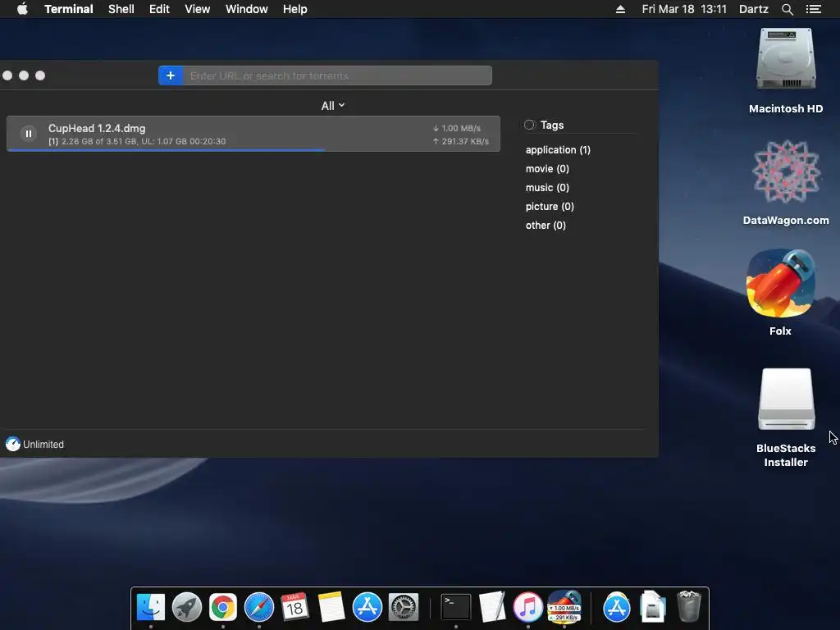Open Google Chrome from the Dock
The height and width of the screenshot is (630, 840).
[223, 608]
